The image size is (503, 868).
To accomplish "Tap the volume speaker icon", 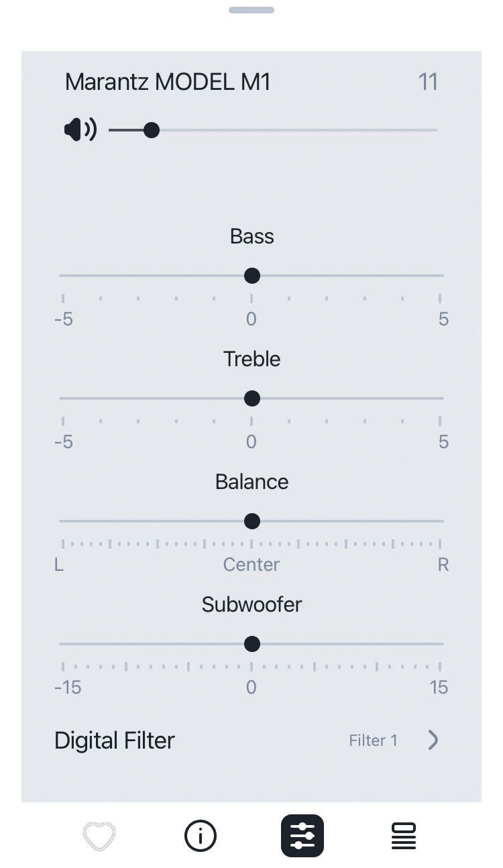I will pos(80,129).
